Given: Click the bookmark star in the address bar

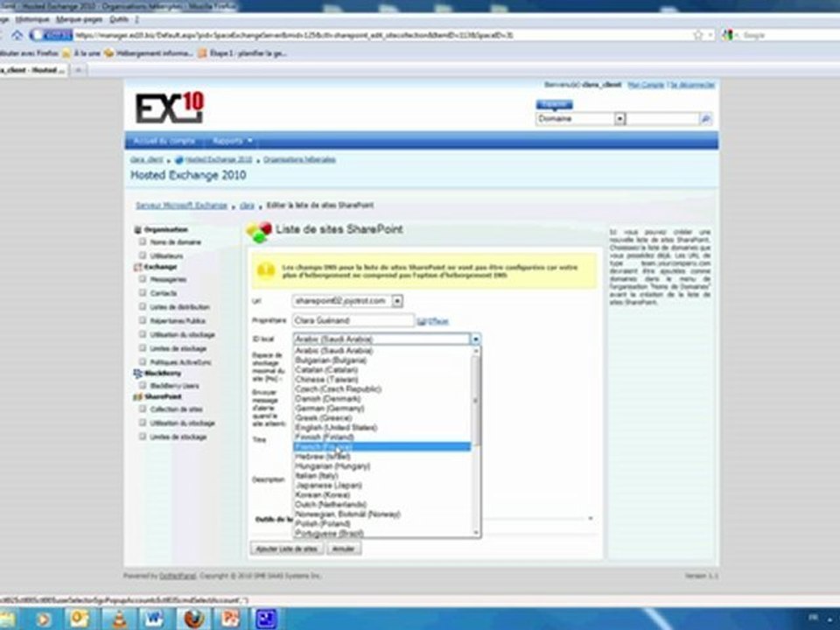Looking at the screenshot, I should [697, 35].
